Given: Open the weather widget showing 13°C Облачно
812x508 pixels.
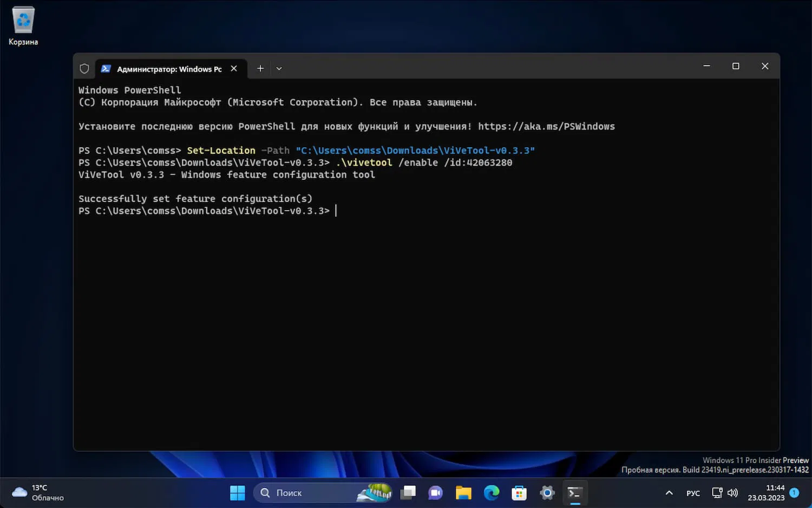Looking at the screenshot, I should coord(38,492).
